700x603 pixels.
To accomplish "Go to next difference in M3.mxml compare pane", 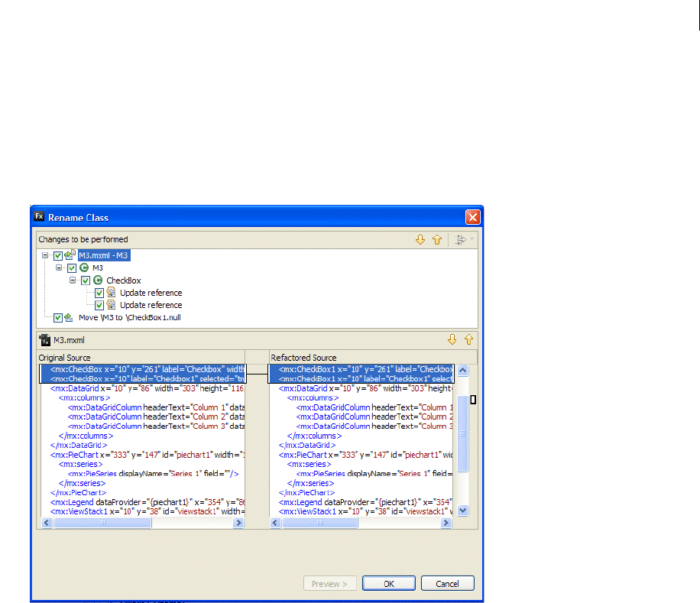I will 452,339.
